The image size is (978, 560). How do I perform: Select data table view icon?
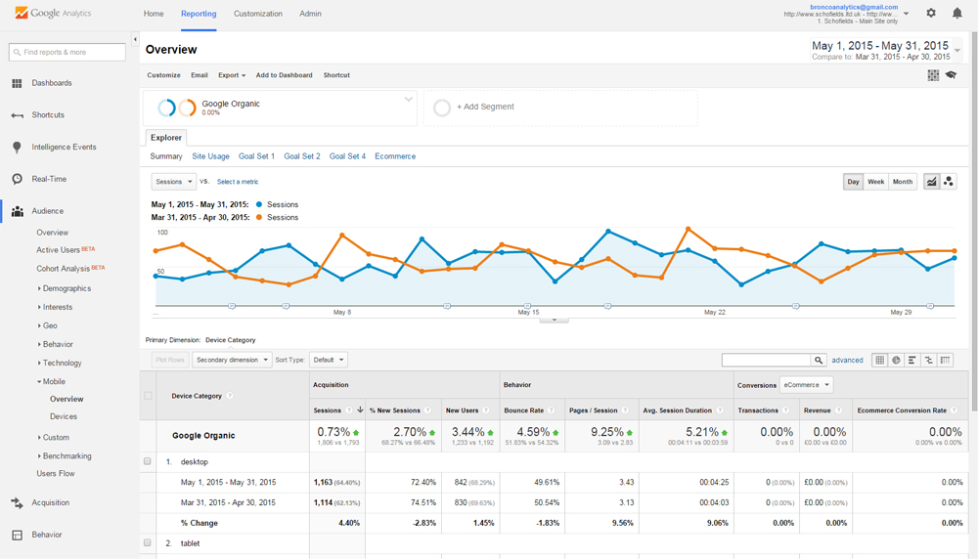point(879,360)
